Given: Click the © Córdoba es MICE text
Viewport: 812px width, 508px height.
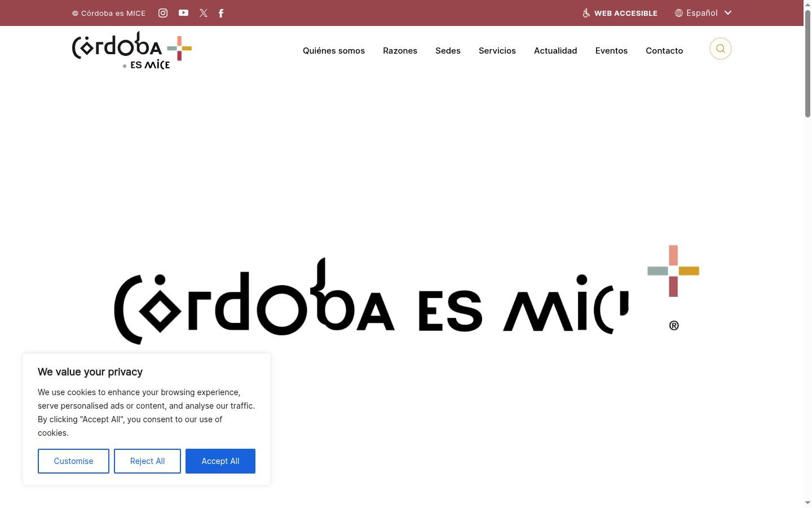Looking at the screenshot, I should click(109, 13).
